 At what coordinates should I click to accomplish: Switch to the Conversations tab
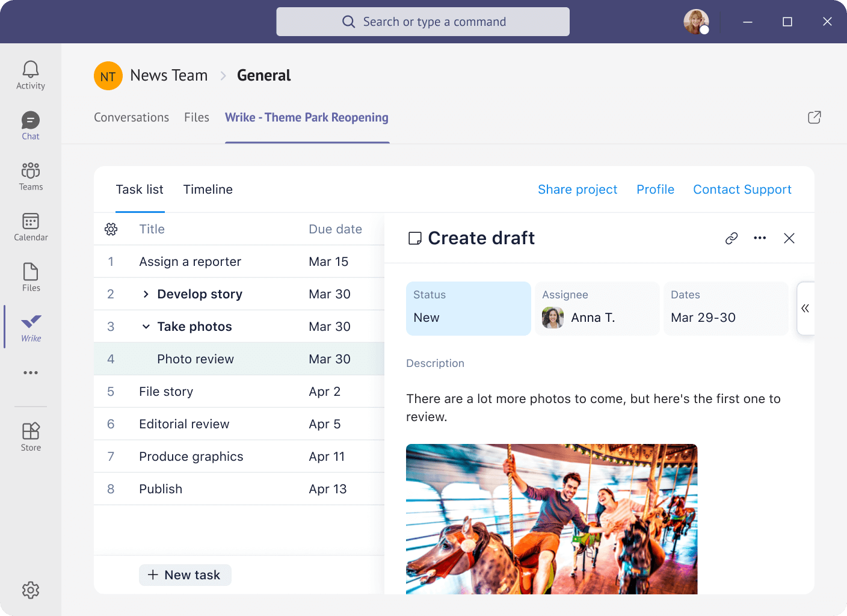131,117
